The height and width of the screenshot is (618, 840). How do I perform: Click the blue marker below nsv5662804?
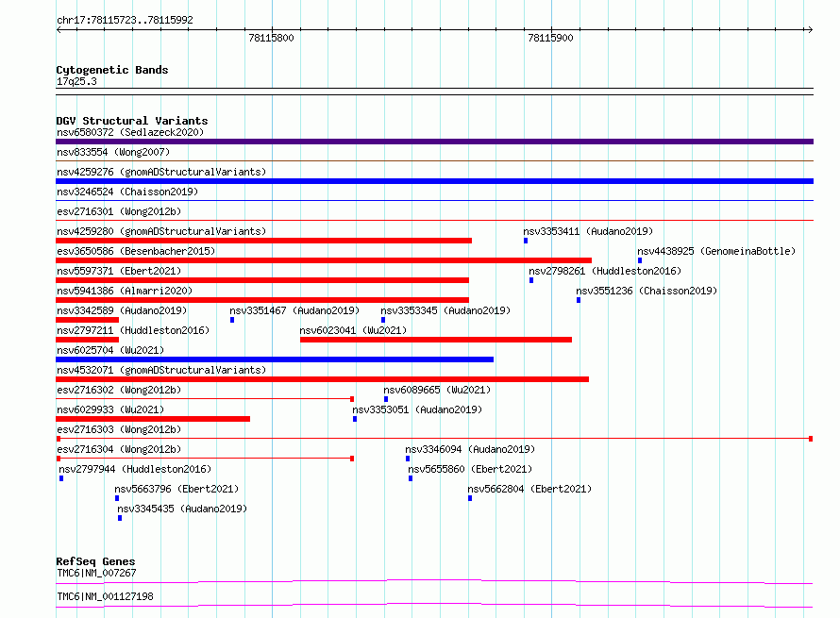470,498
